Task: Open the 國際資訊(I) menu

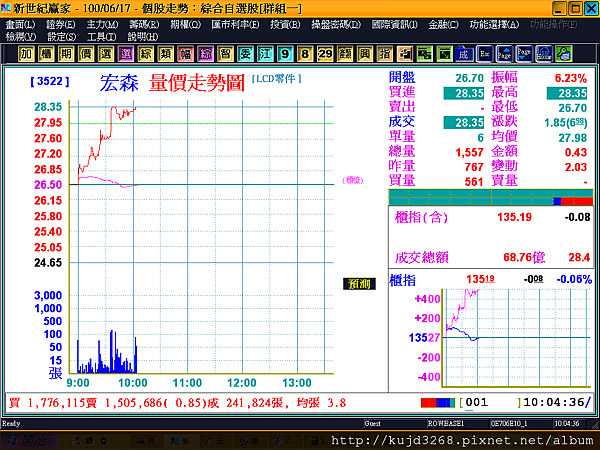Action: [x=395, y=24]
